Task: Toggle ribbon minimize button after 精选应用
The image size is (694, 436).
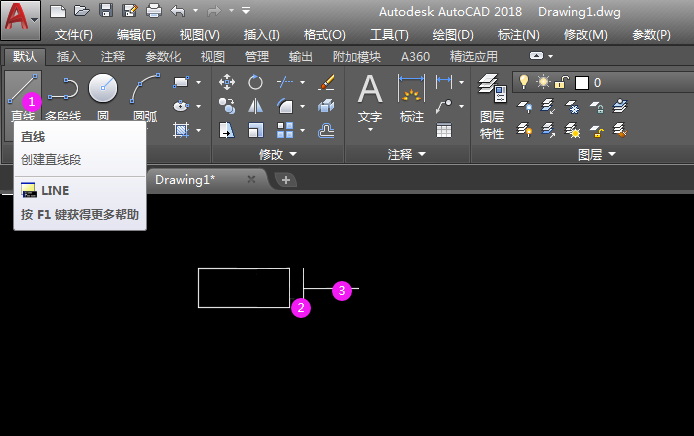Action: pyautogui.click(x=536, y=56)
